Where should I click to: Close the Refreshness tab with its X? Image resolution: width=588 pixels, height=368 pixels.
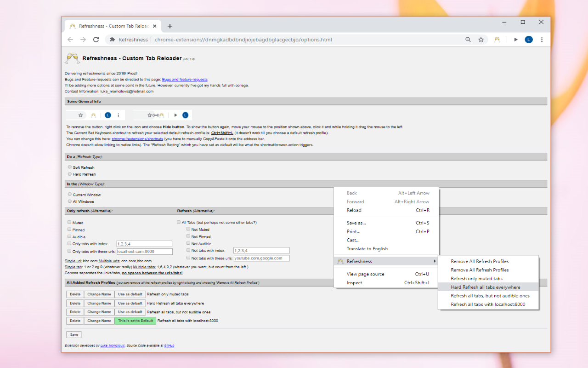(155, 26)
